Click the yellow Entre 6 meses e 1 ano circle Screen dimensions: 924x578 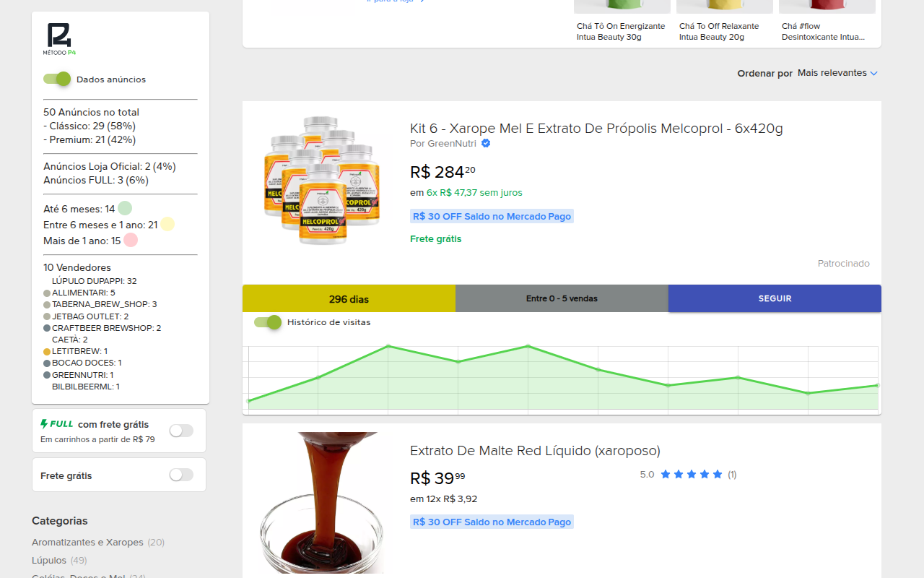(x=167, y=224)
